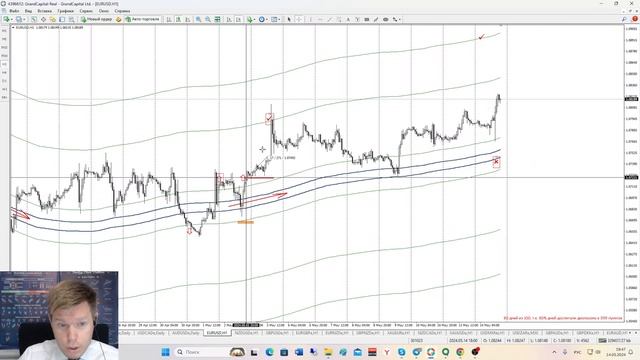The height and width of the screenshot is (360, 640).
Task: Switch to the XAUUSDe,H1 chart tab
Action: pyautogui.click(x=462, y=333)
